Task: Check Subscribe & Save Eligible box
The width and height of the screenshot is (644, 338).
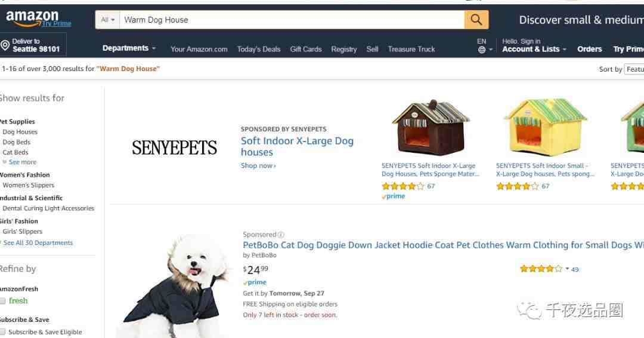Action: 2,332
